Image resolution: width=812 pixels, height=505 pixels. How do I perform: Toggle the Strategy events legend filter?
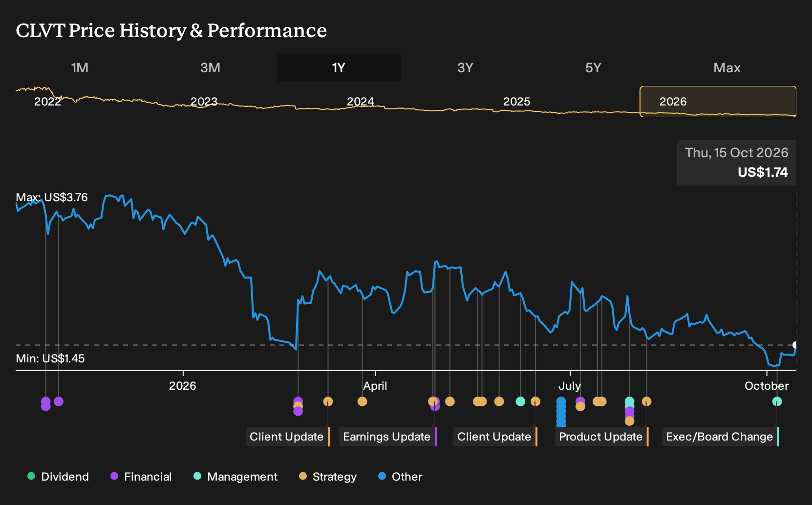tap(328, 476)
